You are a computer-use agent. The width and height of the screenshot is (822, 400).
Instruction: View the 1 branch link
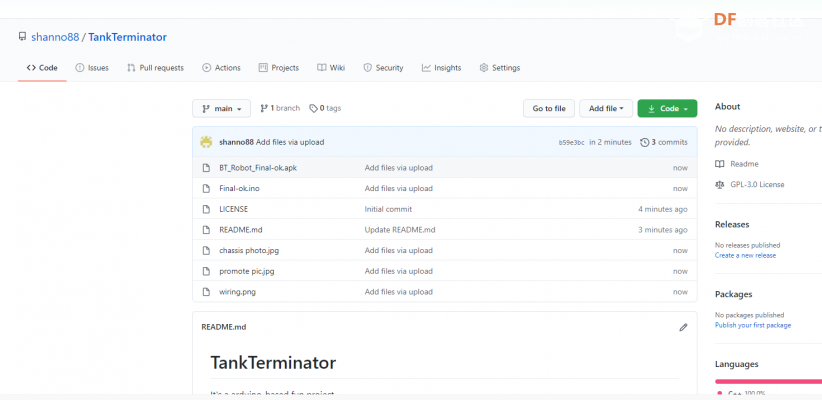click(280, 108)
